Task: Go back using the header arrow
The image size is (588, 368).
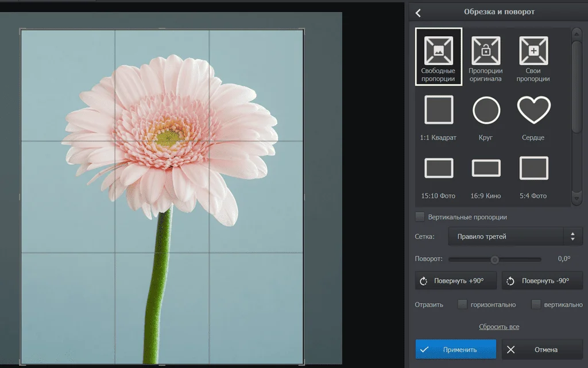Action: (x=418, y=13)
